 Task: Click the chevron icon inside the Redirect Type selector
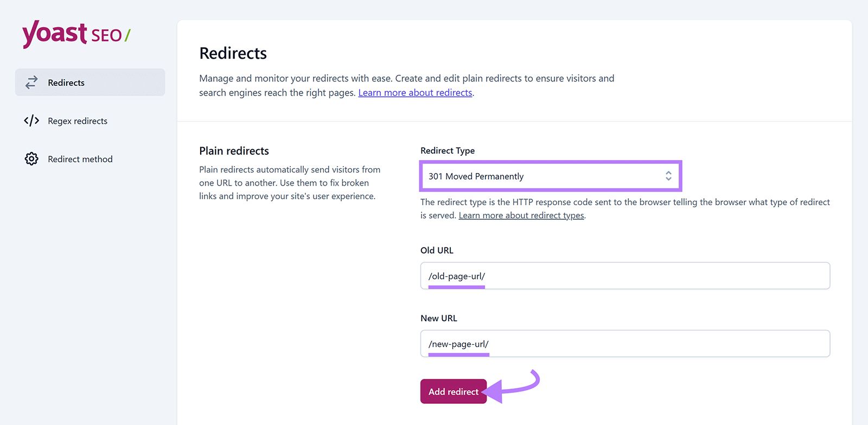(x=669, y=176)
